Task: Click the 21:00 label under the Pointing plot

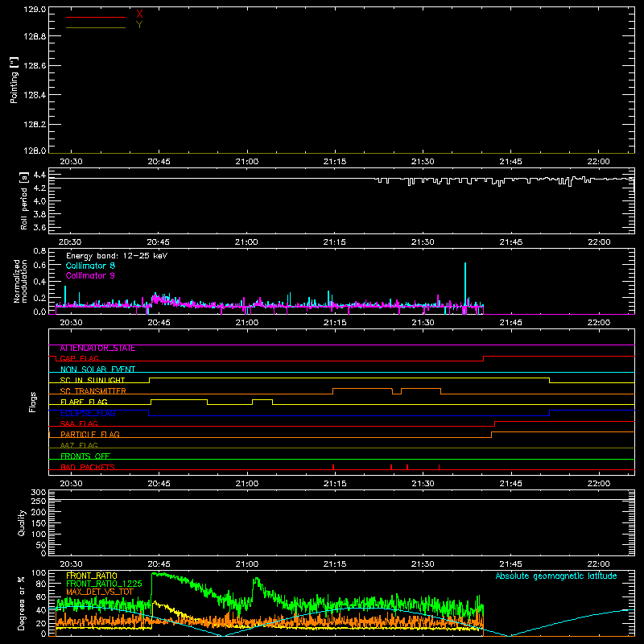Action: coord(247,162)
